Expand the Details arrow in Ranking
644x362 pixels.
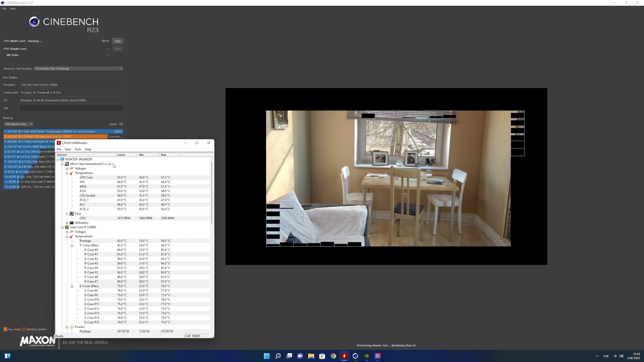click(x=121, y=124)
